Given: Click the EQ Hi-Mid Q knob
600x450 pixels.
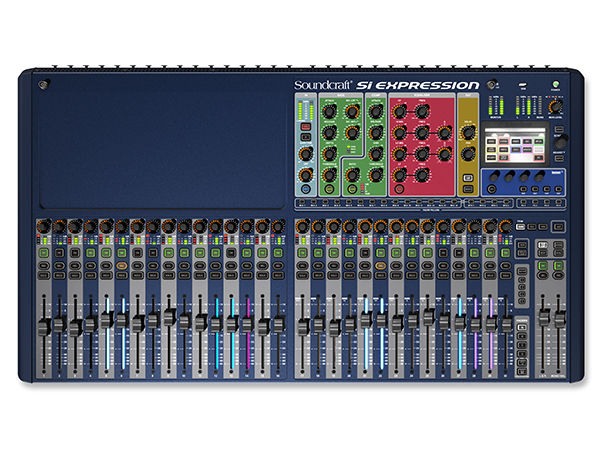Looking at the screenshot, I should click(445, 133).
